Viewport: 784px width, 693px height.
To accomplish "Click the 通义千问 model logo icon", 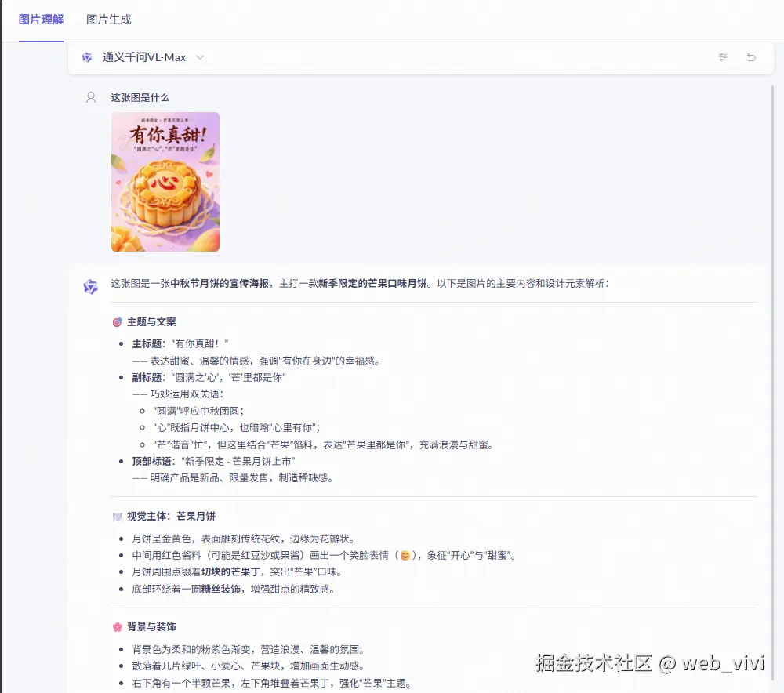I will pos(86,57).
